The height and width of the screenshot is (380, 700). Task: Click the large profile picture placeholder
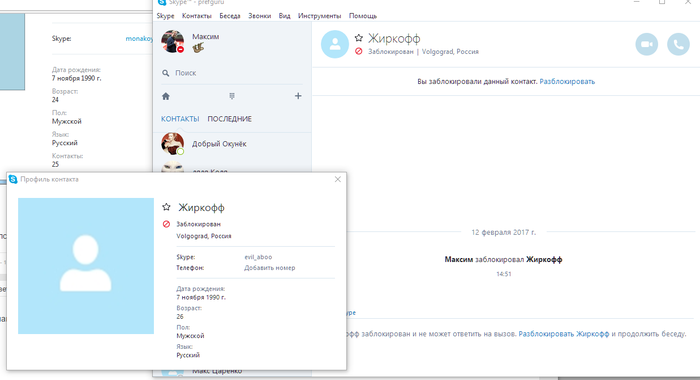click(x=86, y=266)
